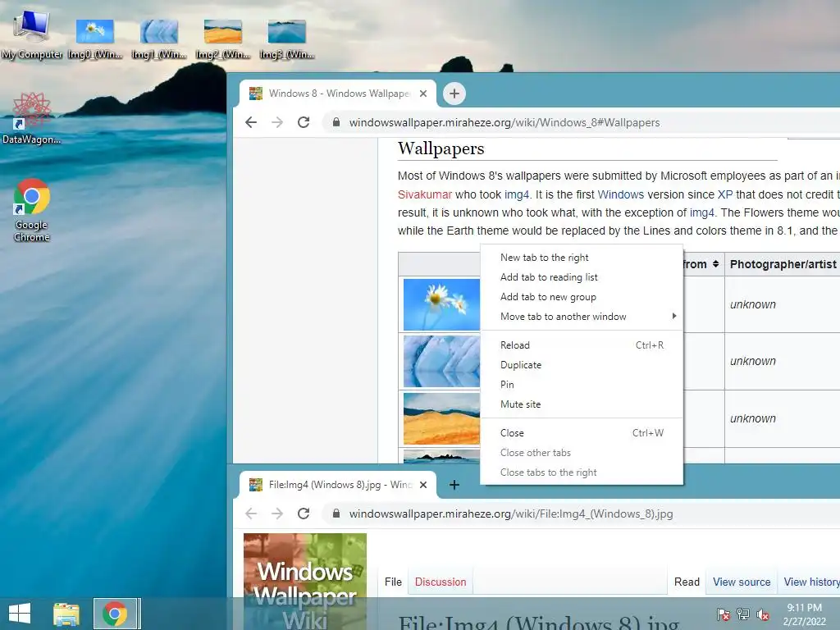
Task: Click the Windows Wallpaper Wiki logo
Action: pyautogui.click(x=305, y=582)
